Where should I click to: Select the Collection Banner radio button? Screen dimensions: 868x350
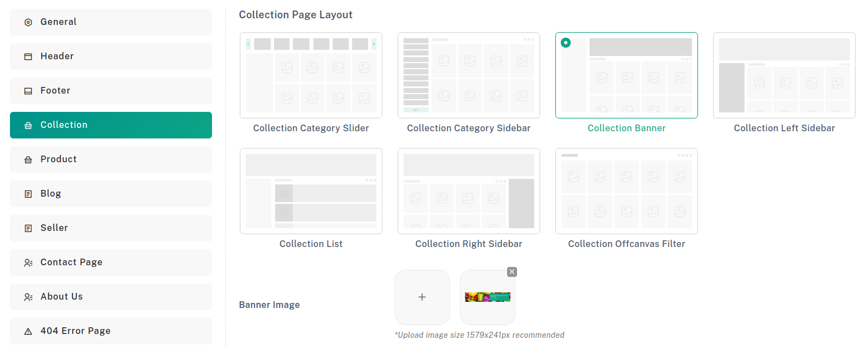(x=566, y=43)
